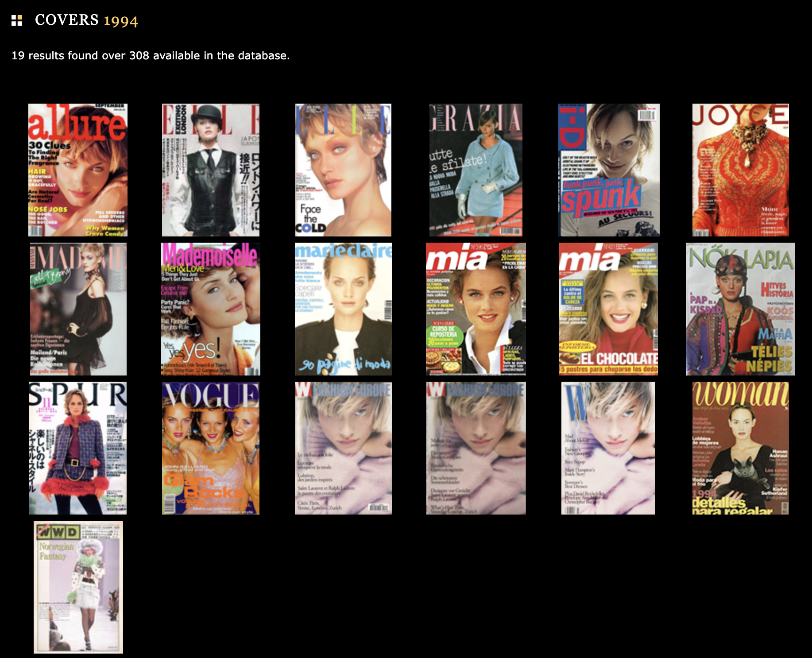The height and width of the screenshot is (658, 812).
Task: Open the Madame magazine cover
Action: (x=78, y=309)
